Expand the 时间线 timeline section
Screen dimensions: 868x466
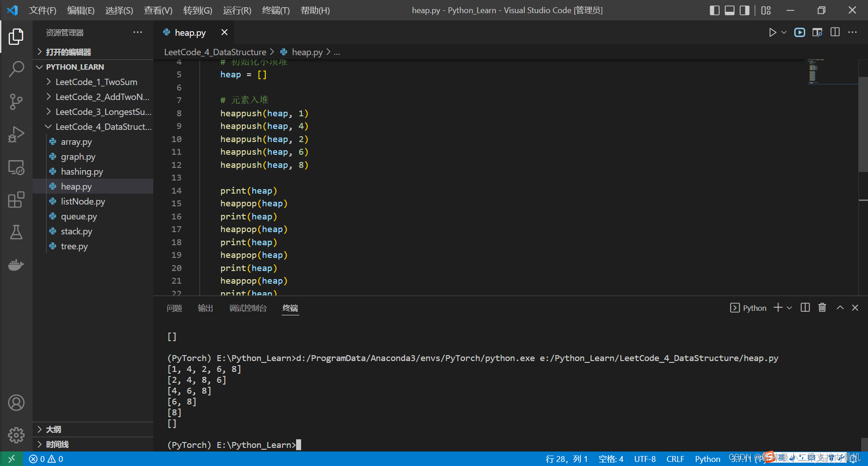(x=93, y=444)
